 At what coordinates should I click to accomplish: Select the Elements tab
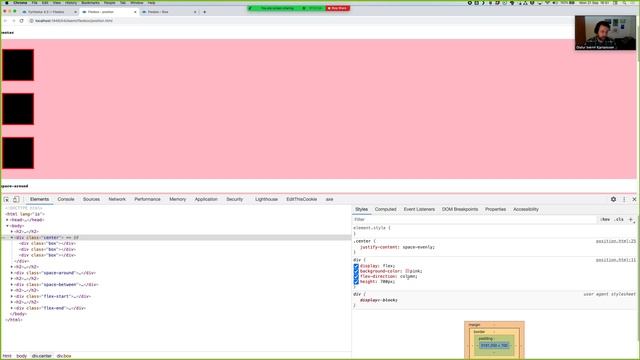pos(39,199)
